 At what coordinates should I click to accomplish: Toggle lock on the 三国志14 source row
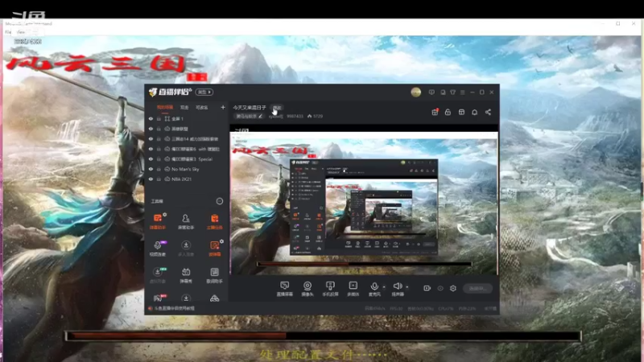(159, 138)
